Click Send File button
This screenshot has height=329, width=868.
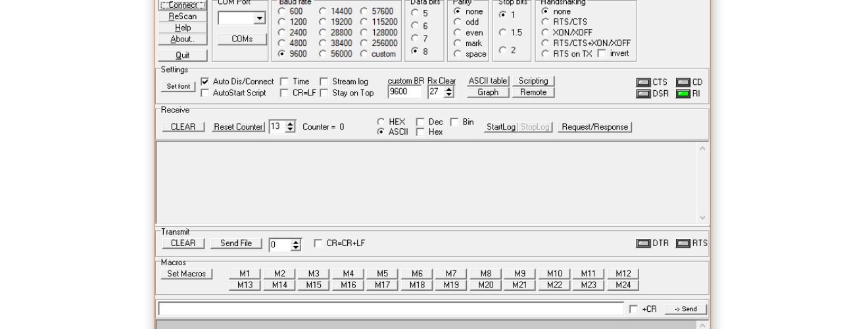click(236, 243)
